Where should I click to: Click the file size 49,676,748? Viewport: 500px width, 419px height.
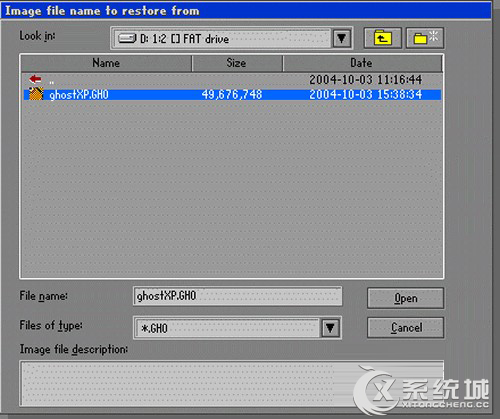(232, 95)
